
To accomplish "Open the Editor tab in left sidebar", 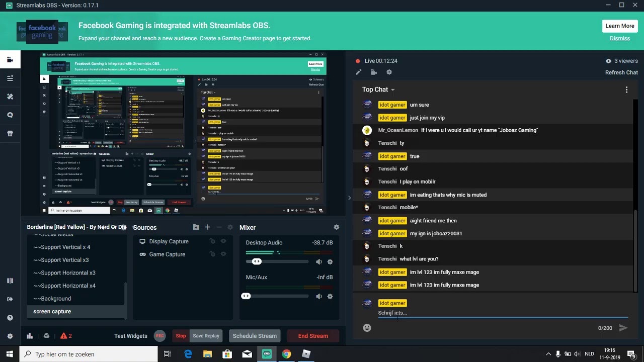I will click(10, 60).
